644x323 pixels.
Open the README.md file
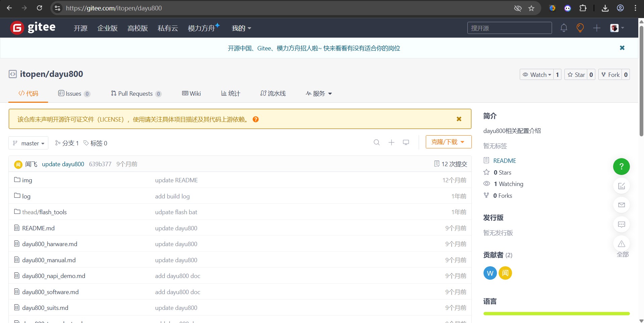tap(38, 228)
